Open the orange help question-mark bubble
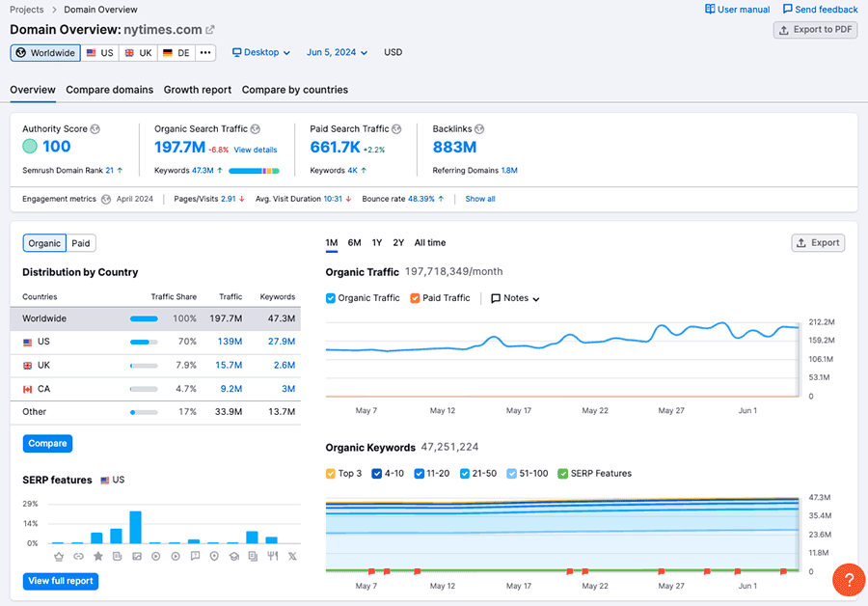This screenshot has height=606, width=868. point(849,579)
